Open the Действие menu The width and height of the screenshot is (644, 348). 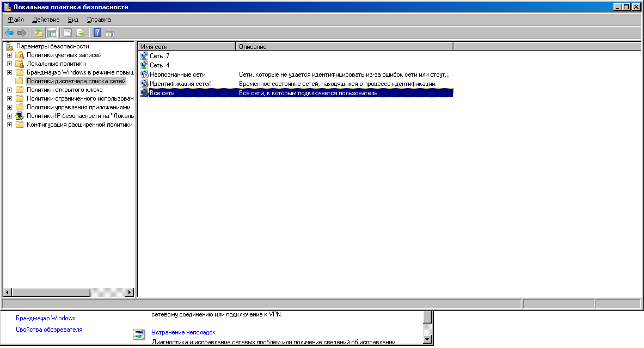pos(46,20)
